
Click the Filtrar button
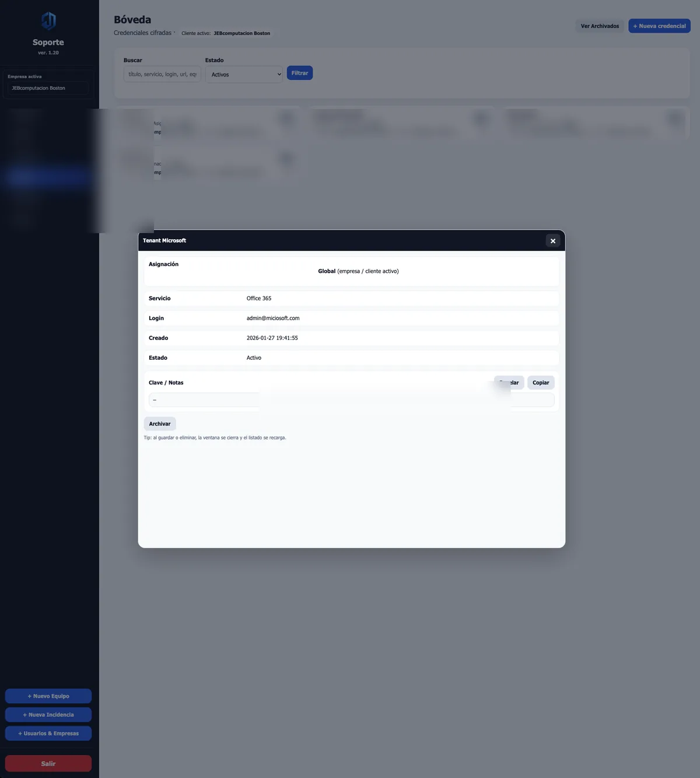(300, 73)
